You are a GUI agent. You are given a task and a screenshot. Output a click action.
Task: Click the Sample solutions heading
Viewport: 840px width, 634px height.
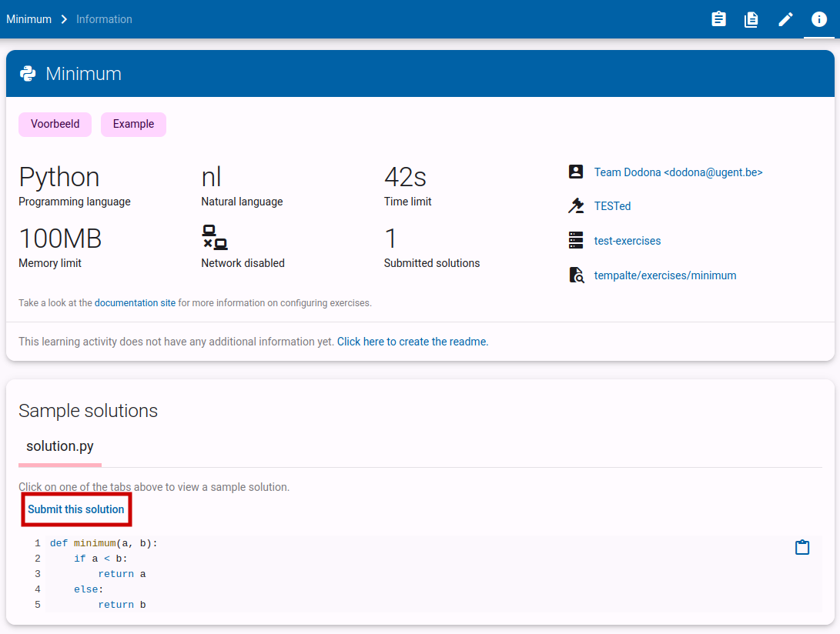(88, 411)
